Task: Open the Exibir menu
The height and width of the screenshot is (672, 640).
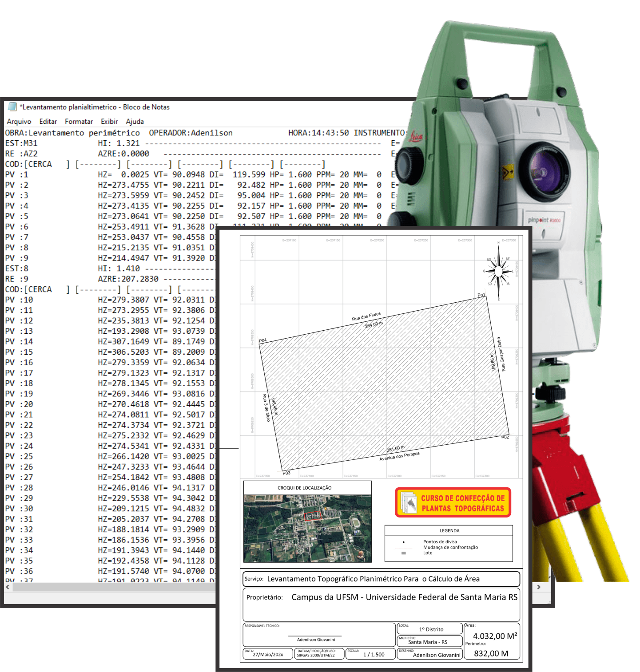Action: click(x=109, y=121)
